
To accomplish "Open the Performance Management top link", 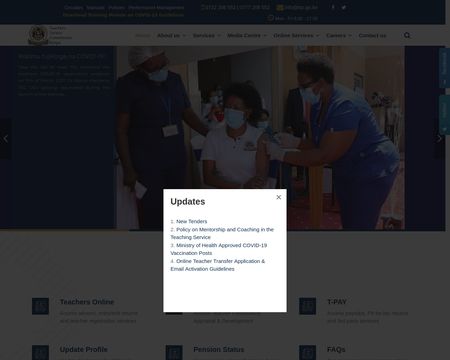I will (156, 7).
